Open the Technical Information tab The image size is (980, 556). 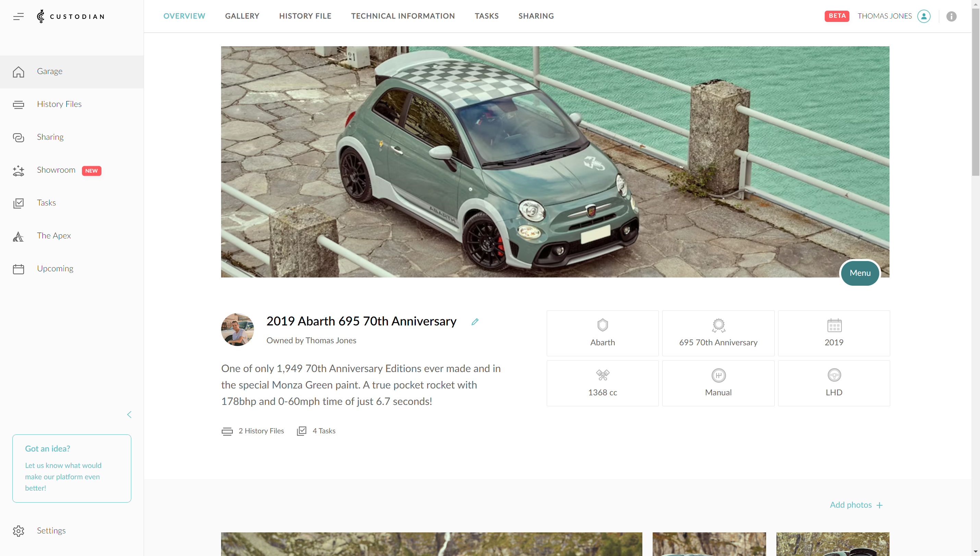pos(403,16)
